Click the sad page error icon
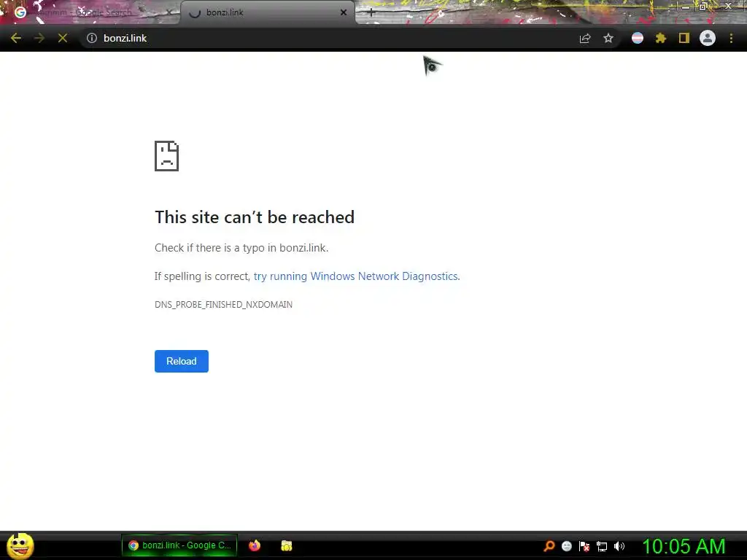 pyautogui.click(x=167, y=156)
